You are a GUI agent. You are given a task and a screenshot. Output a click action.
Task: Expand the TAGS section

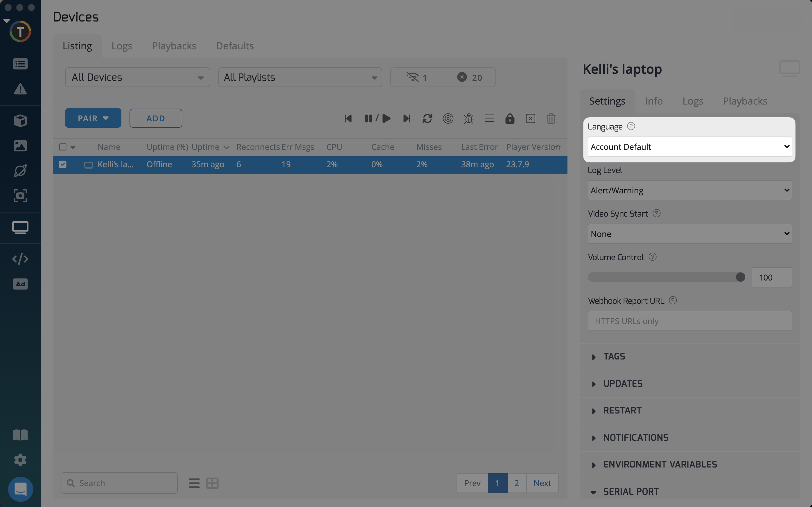pos(614,357)
